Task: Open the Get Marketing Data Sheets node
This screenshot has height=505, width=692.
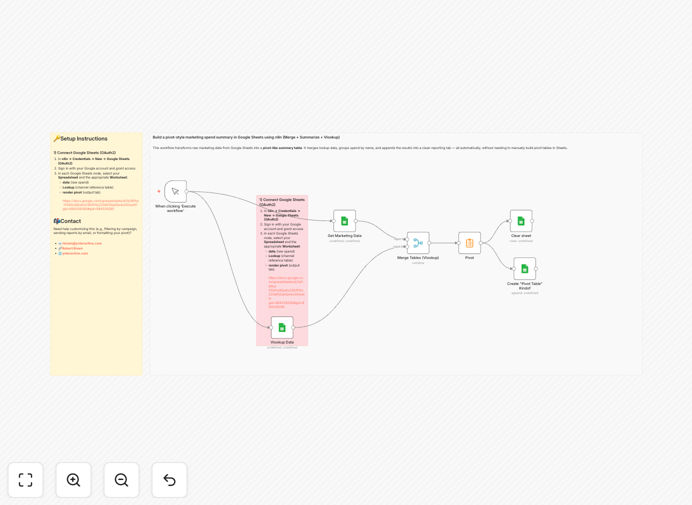Action: coord(345,221)
